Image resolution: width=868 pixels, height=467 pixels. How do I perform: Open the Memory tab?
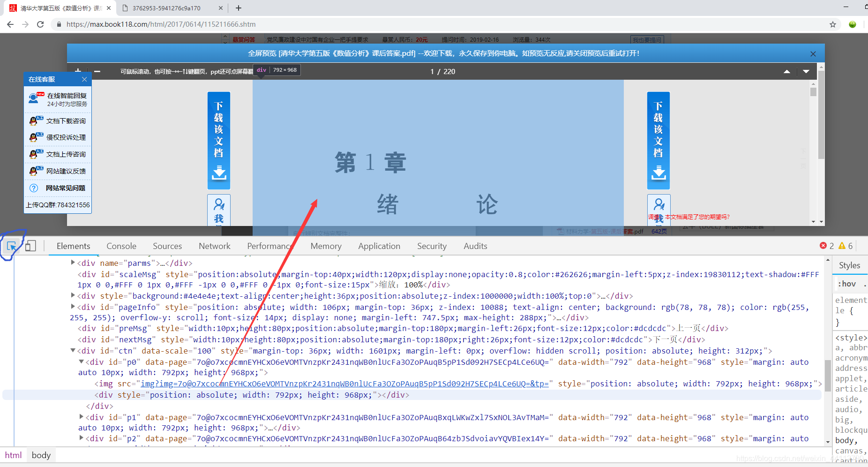[x=326, y=246]
